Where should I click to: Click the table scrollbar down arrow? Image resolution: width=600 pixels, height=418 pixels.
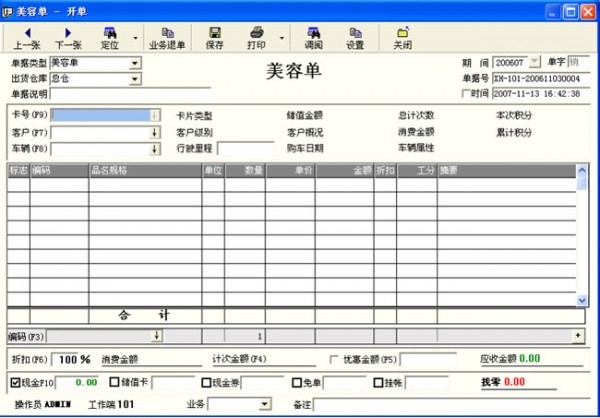pos(582,300)
